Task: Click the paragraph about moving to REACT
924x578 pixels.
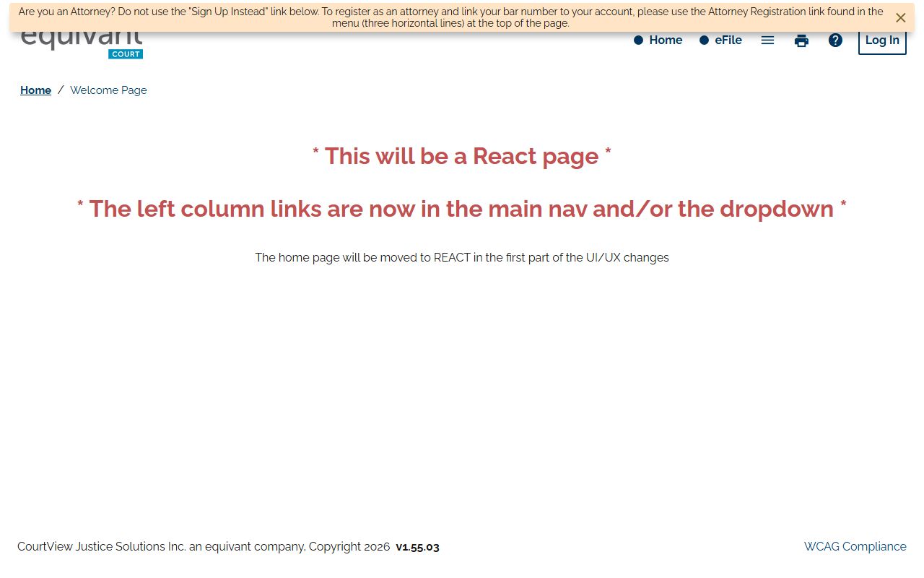Action: [462, 258]
